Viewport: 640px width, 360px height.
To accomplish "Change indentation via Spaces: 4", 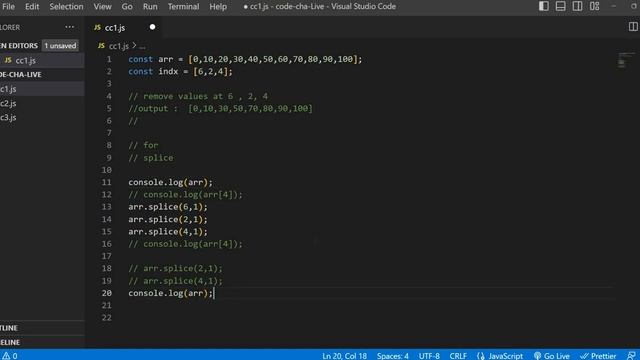I will click(x=393, y=356).
